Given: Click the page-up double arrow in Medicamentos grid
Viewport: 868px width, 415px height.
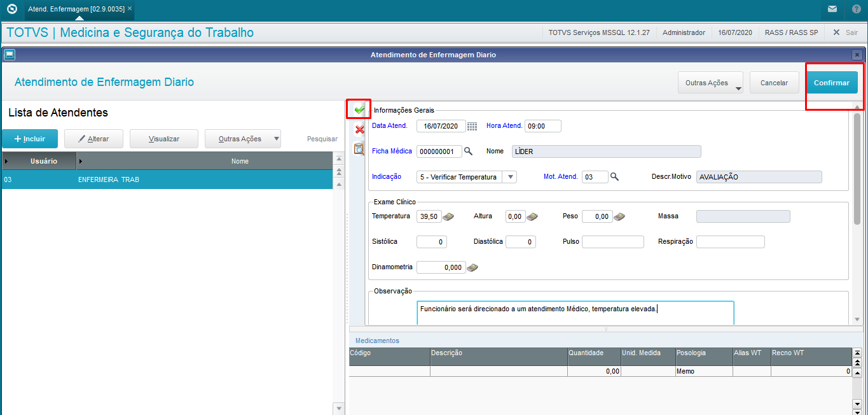Looking at the screenshot, I should click(x=857, y=362).
